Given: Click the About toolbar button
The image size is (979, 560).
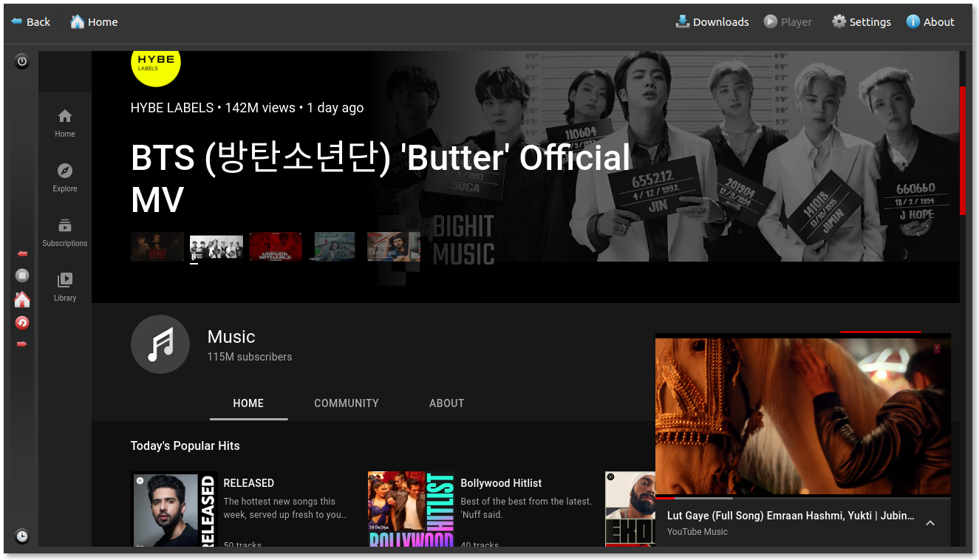Looking at the screenshot, I should coord(930,22).
